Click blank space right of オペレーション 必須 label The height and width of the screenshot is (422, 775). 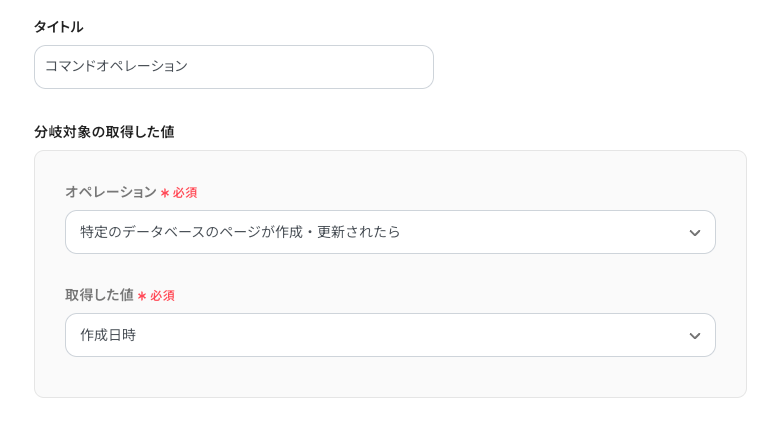[x=450, y=192]
